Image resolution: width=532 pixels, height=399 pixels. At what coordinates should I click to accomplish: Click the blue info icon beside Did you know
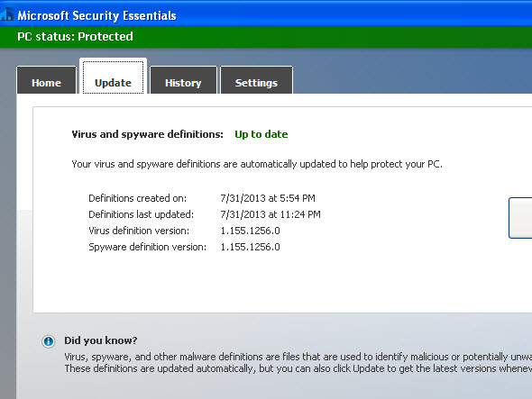[49, 341]
